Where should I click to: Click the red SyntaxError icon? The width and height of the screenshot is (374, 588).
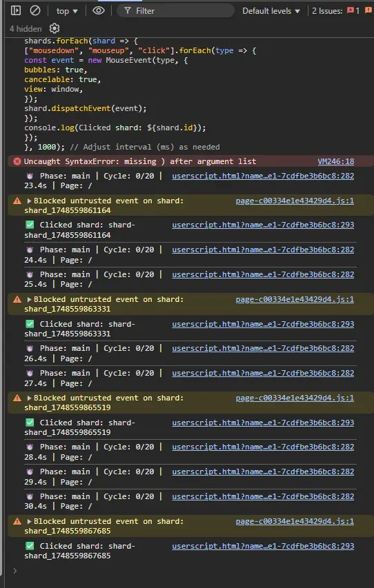(x=17, y=161)
